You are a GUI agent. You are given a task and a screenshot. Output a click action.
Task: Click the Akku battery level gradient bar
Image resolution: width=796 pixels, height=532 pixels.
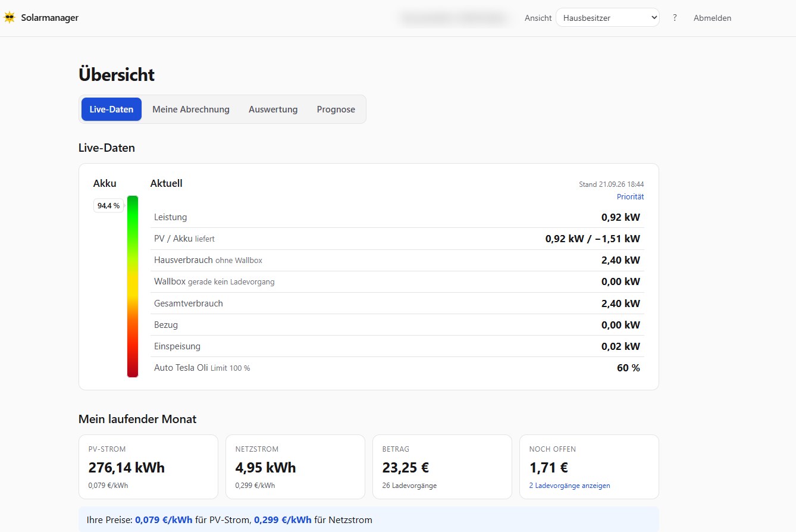coord(133,286)
